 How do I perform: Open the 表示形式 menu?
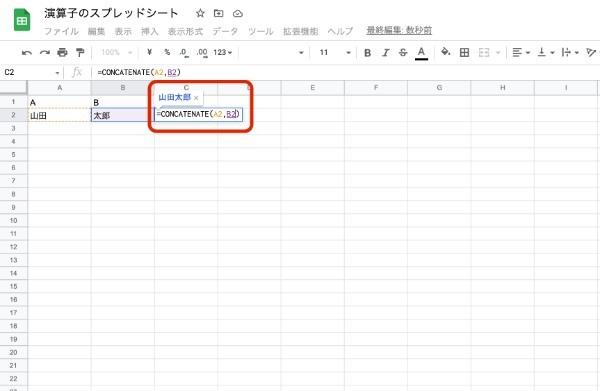pos(185,31)
